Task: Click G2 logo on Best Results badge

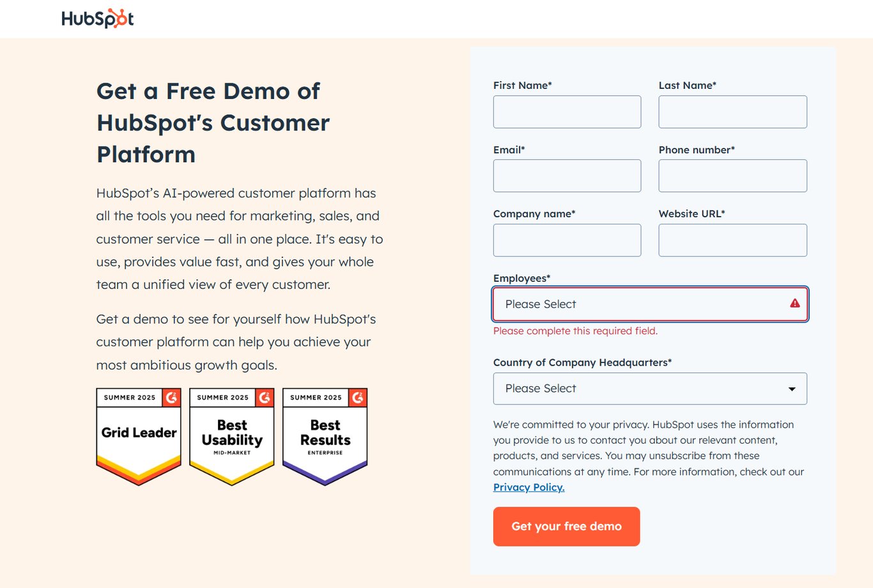Action: tap(358, 398)
